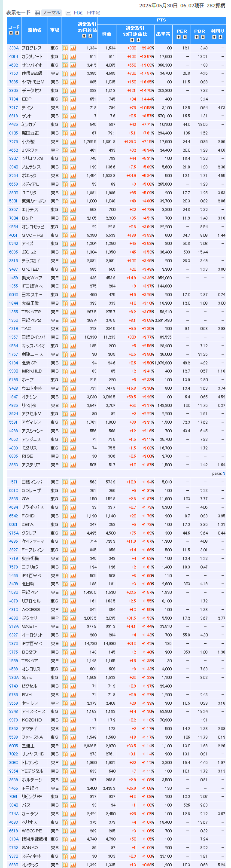231x868 pixels.
Task: Click the 表示モード label
Action: pos(18,12)
